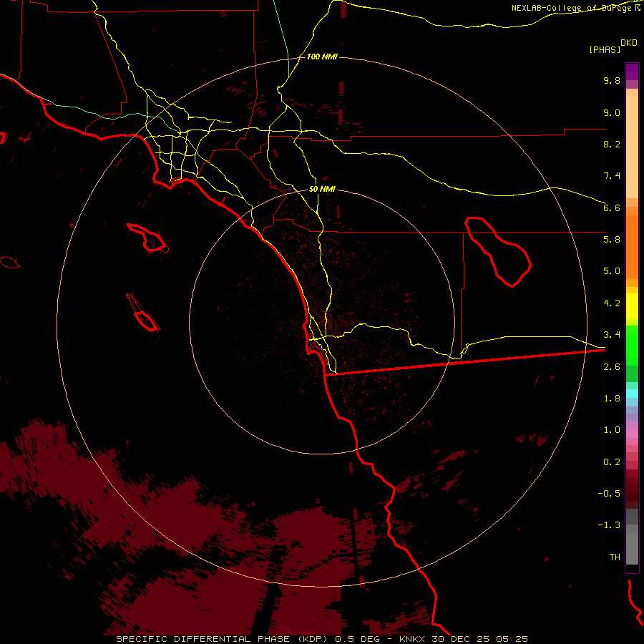Click the Salton Sea outline on the map
This screenshot has width=644, height=644.
[x=498, y=251]
